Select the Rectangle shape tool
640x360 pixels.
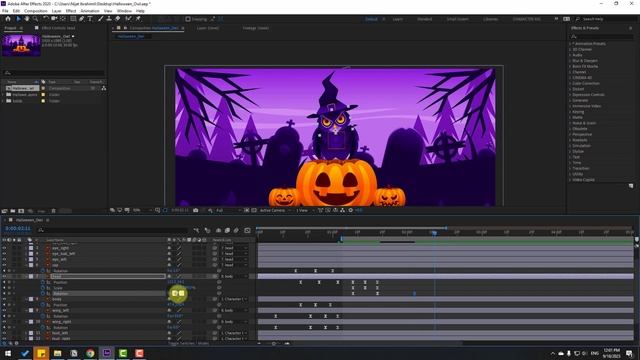pos(73,19)
